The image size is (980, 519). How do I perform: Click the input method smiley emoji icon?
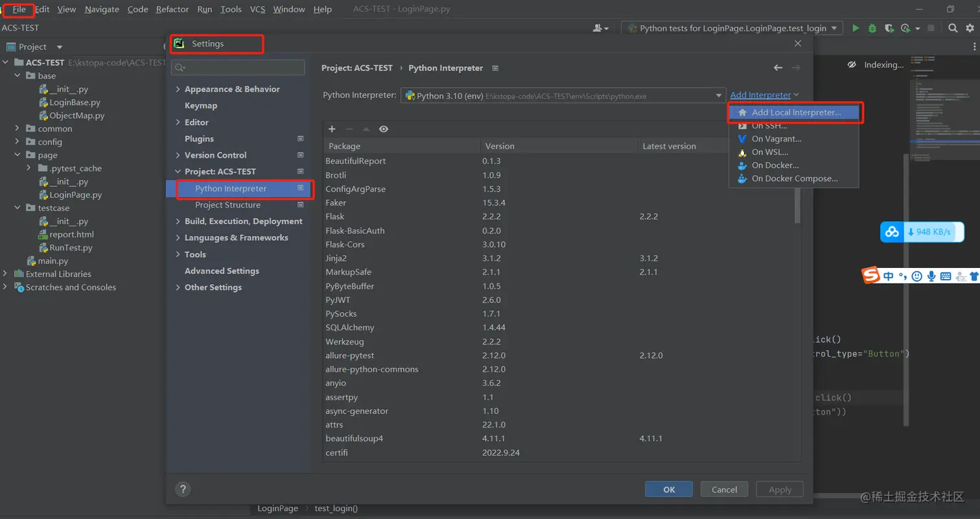pos(916,276)
